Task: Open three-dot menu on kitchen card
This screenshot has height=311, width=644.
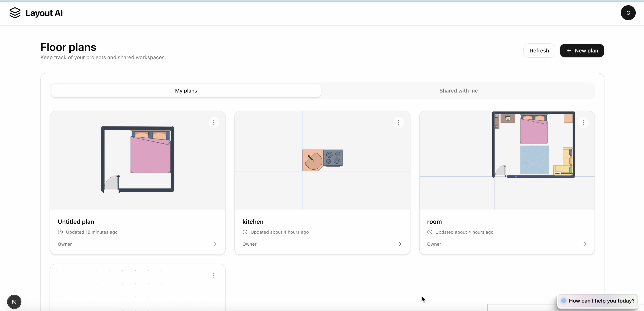Action: (x=398, y=122)
